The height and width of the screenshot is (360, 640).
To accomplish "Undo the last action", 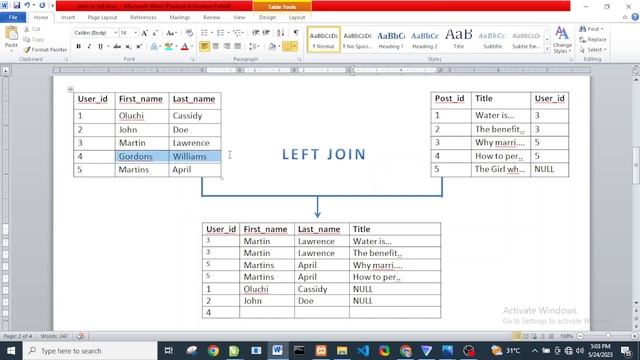I will click(x=27, y=5).
